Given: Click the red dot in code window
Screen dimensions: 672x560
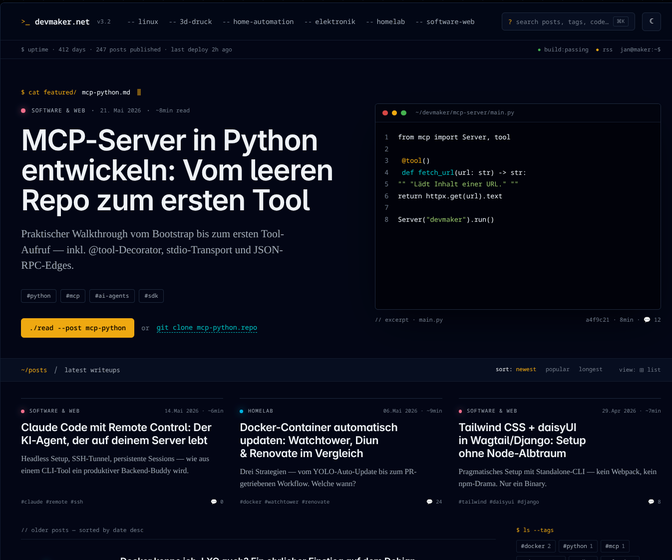Looking at the screenshot, I should [x=385, y=113].
